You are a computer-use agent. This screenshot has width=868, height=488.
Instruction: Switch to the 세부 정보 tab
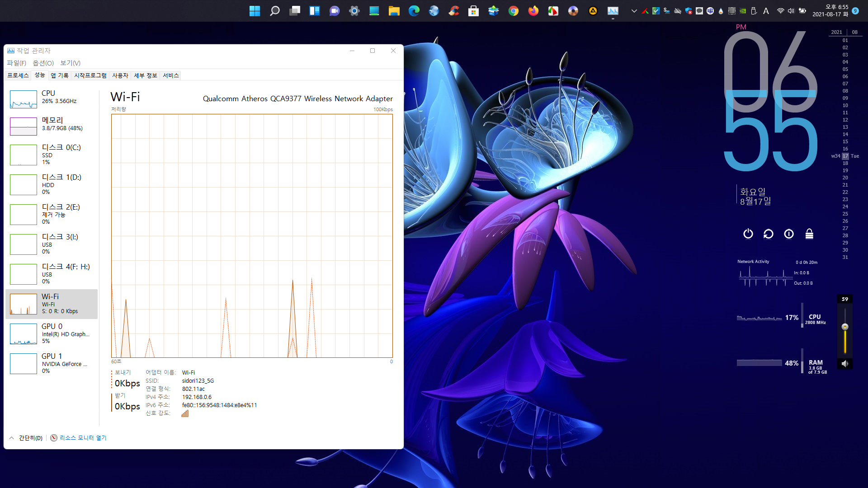(x=146, y=75)
